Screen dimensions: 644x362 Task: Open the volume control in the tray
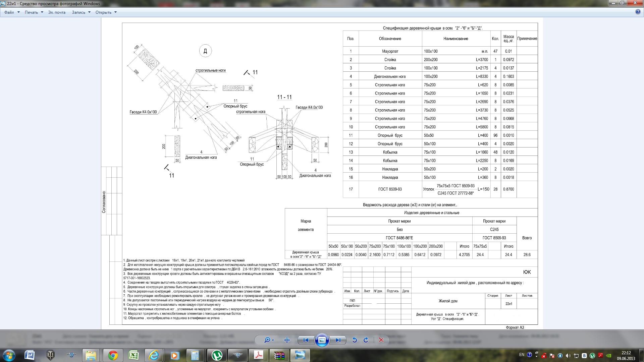click(568, 356)
